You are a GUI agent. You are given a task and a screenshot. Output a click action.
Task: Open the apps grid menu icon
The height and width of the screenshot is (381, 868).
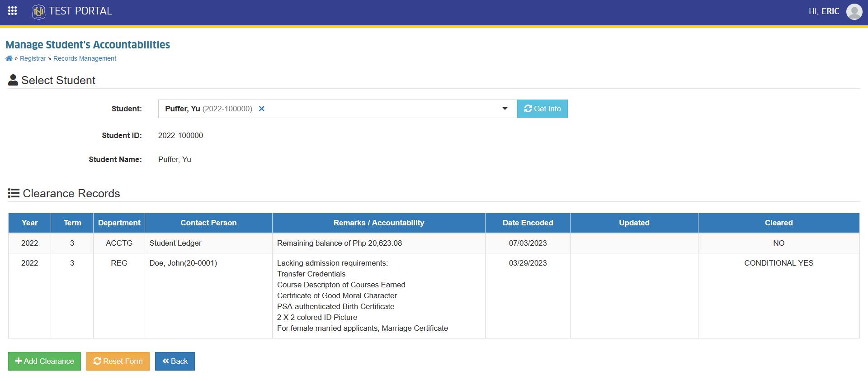[12, 11]
